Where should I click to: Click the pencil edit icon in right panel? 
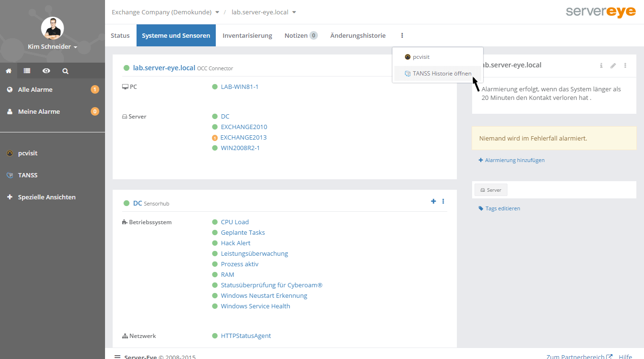[613, 65]
